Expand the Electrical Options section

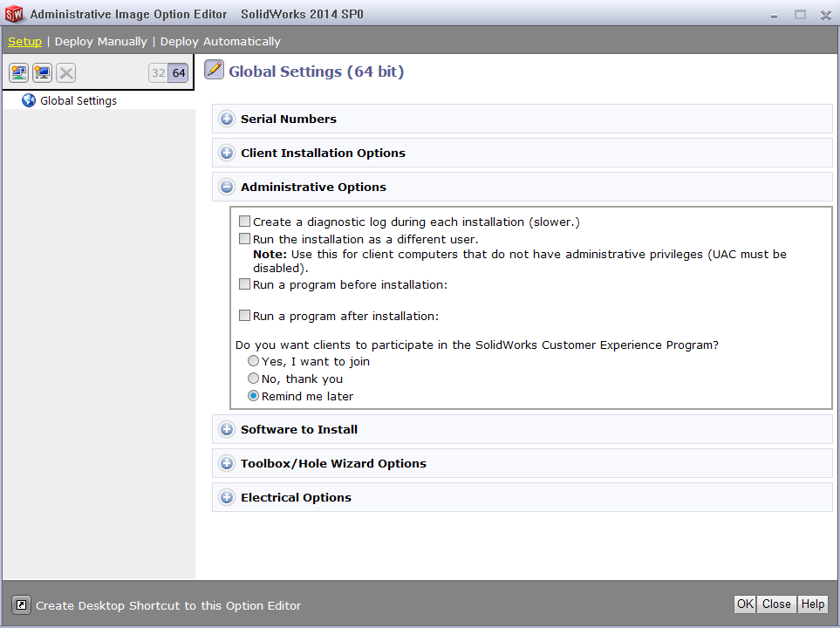coord(227,497)
